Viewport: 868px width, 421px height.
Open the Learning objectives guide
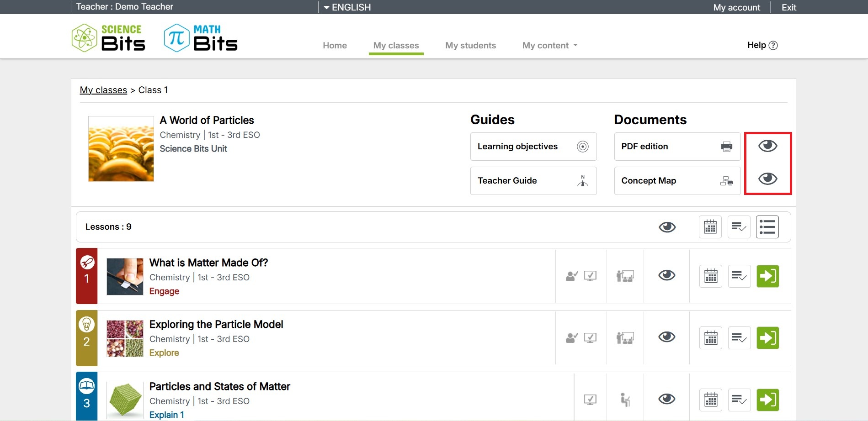[x=533, y=147]
